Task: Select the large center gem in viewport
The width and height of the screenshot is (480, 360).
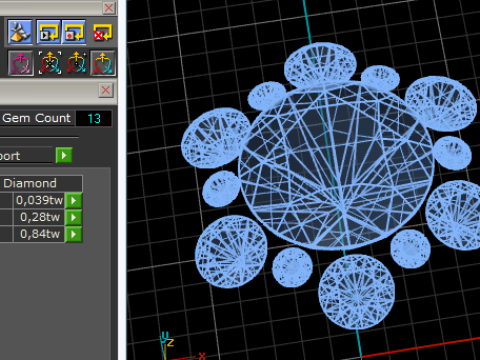Action: (337, 166)
